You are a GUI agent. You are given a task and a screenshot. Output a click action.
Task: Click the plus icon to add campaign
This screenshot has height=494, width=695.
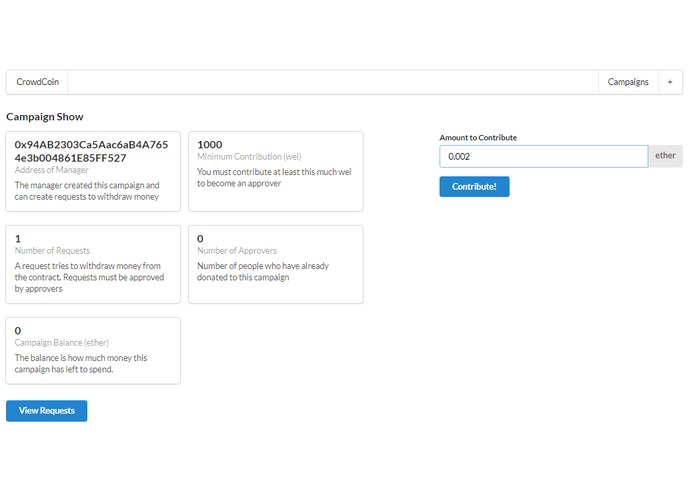pos(670,82)
